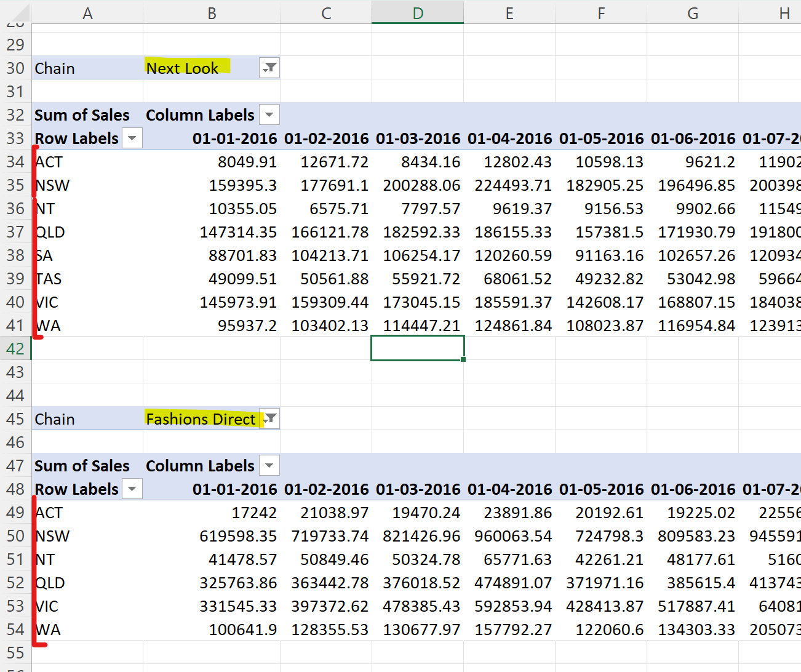The height and width of the screenshot is (672, 801).
Task: Select column G header
Action: tap(693, 13)
